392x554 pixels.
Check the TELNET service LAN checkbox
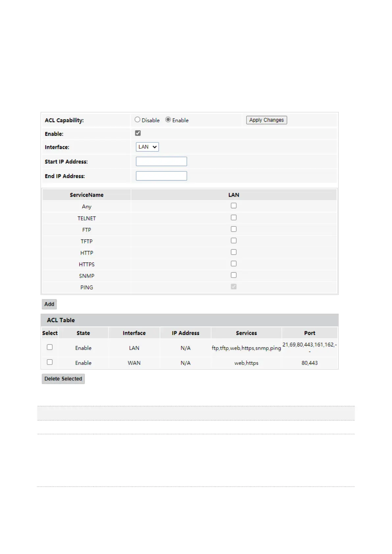click(x=234, y=217)
